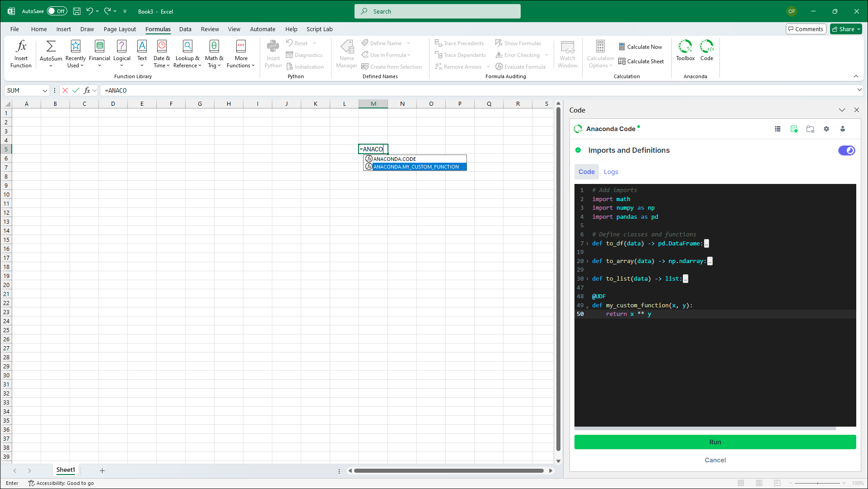
Task: Open the Anaconda account user icon
Action: [843, 129]
